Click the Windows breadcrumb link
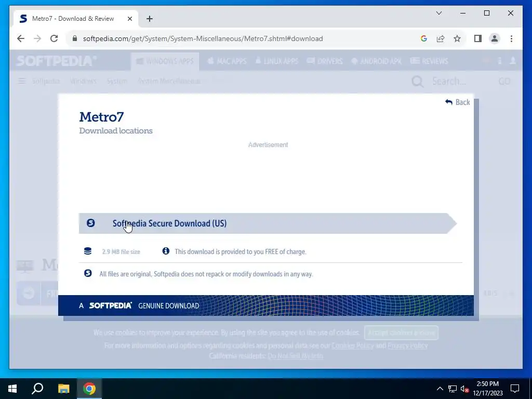 pos(83,81)
